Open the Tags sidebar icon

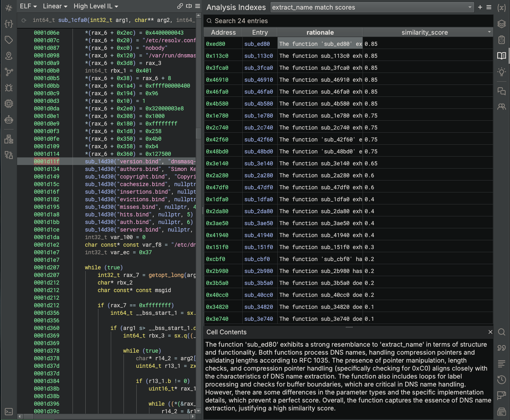click(9, 40)
